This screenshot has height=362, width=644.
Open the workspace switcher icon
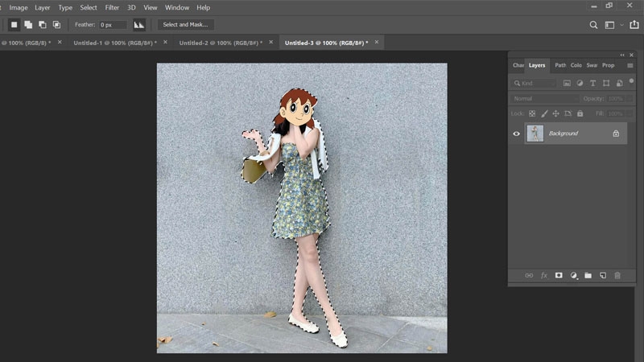(x=609, y=25)
